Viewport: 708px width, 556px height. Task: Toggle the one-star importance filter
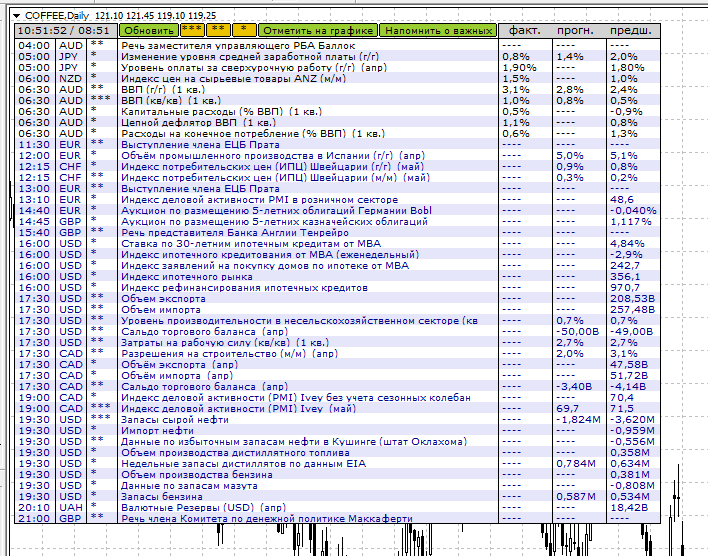pos(244,31)
